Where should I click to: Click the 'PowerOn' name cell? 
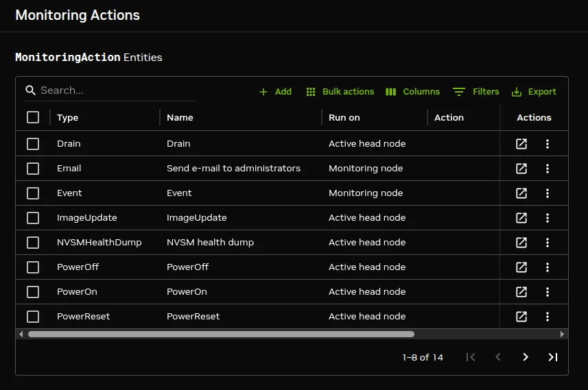click(187, 292)
